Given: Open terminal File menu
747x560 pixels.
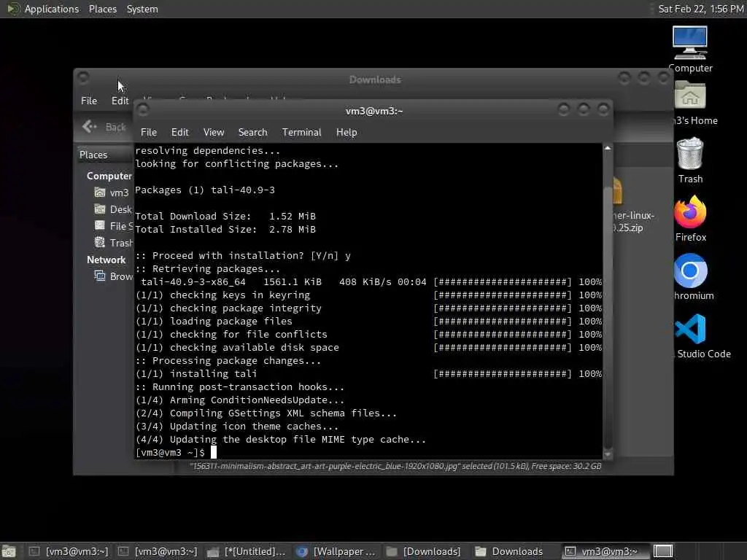Looking at the screenshot, I should coord(148,133).
